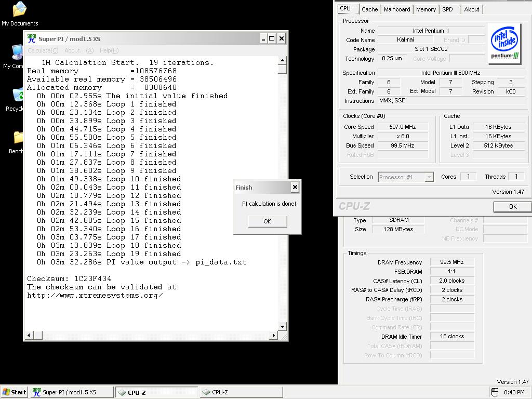Screen dimensions: 532x399
Task: Switch to the Mainboard tab
Action: pyautogui.click(x=397, y=9)
